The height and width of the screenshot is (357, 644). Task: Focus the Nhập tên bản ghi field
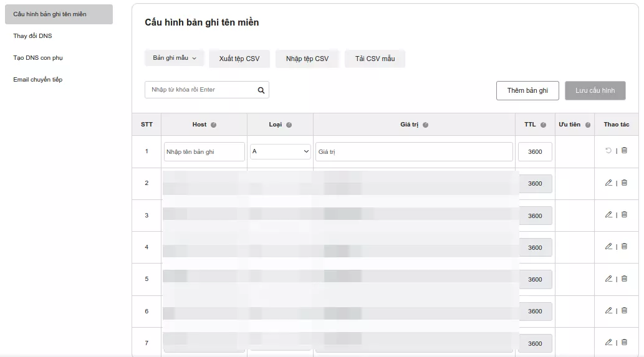(x=204, y=152)
